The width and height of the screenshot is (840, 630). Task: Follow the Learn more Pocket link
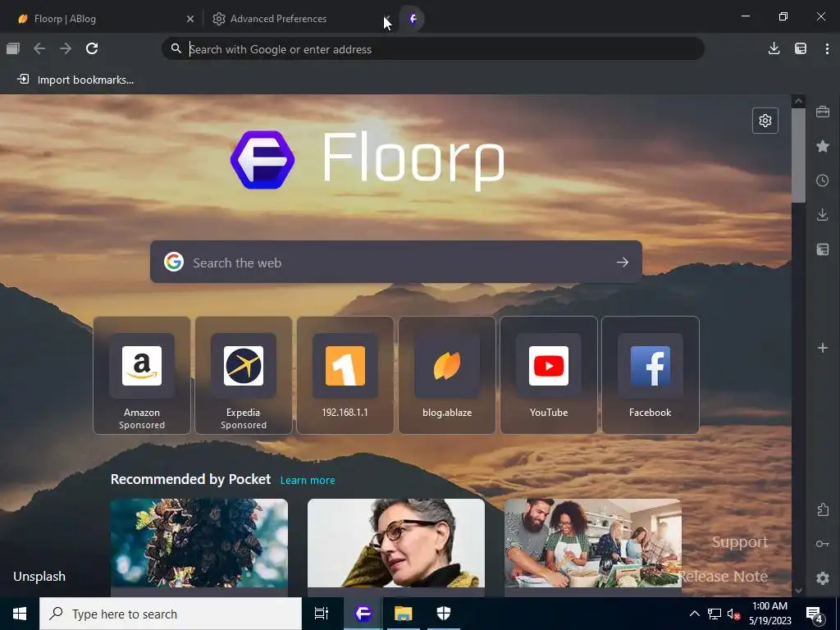click(x=308, y=480)
